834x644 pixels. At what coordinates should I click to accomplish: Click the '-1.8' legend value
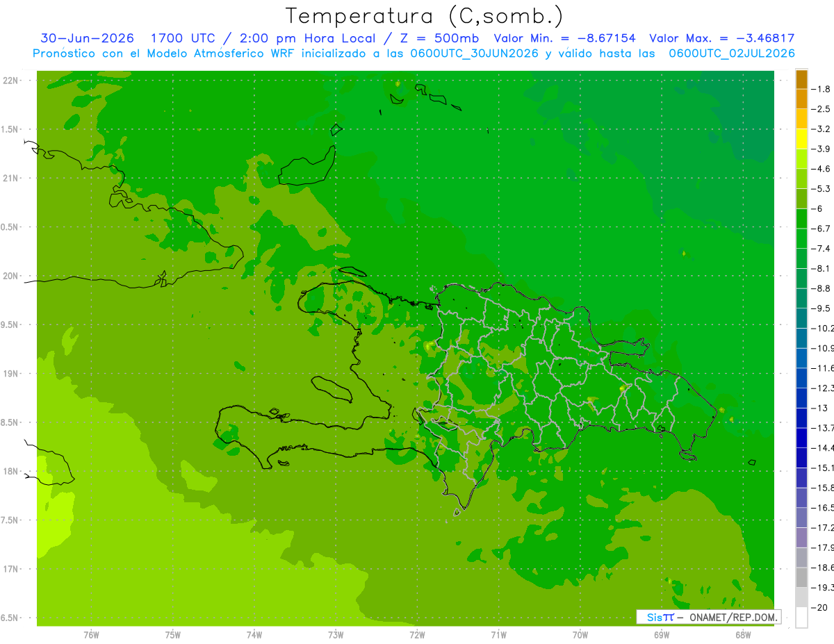(821, 89)
